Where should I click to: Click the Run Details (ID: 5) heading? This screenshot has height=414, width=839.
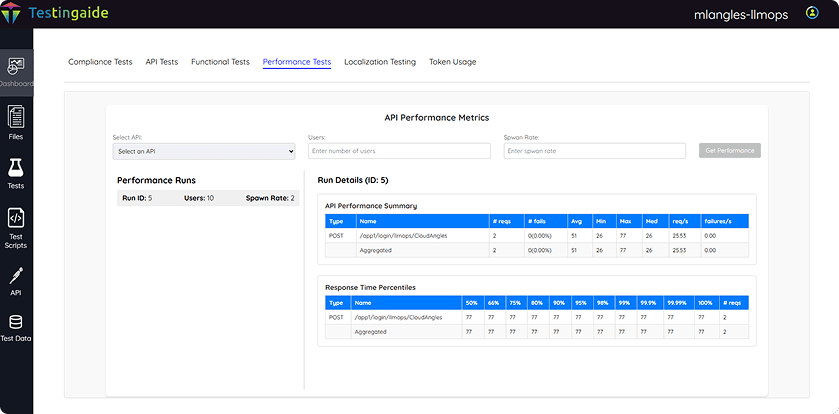point(353,180)
